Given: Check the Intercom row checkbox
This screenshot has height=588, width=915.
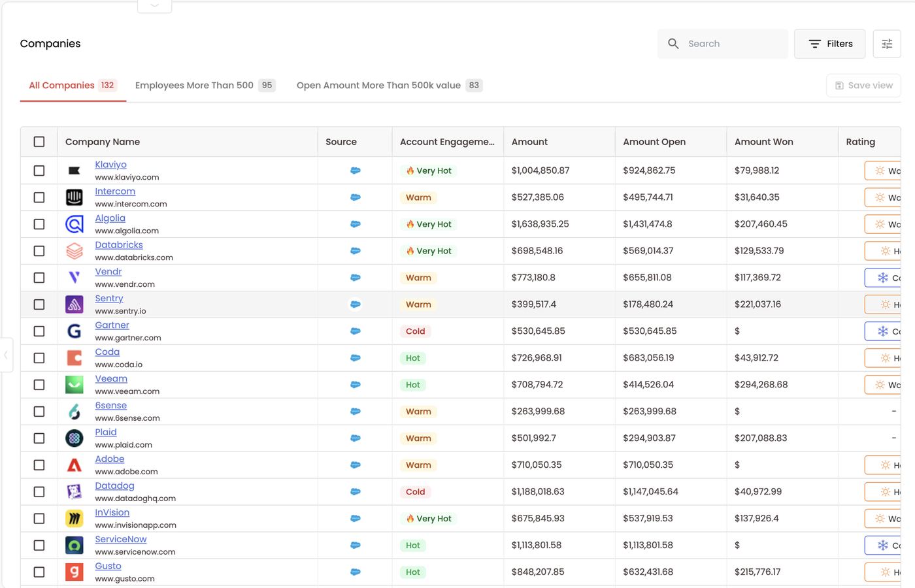Looking at the screenshot, I should pos(39,197).
